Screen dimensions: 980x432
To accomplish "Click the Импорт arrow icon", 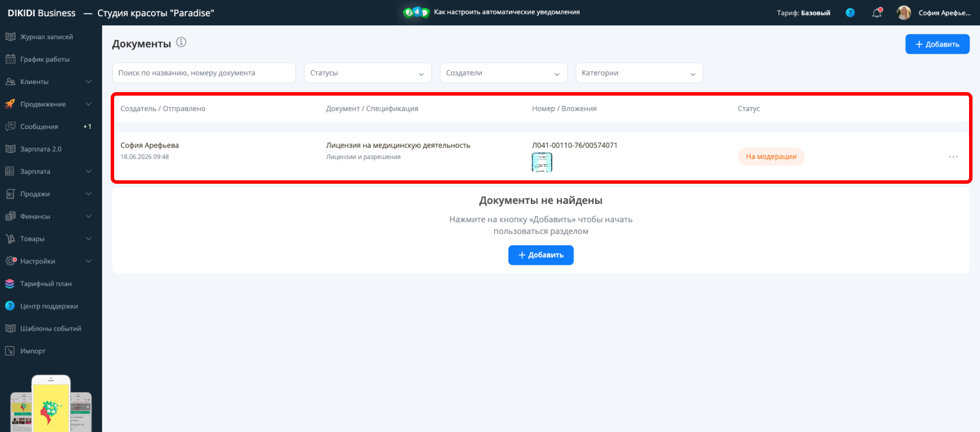I will (x=10, y=351).
